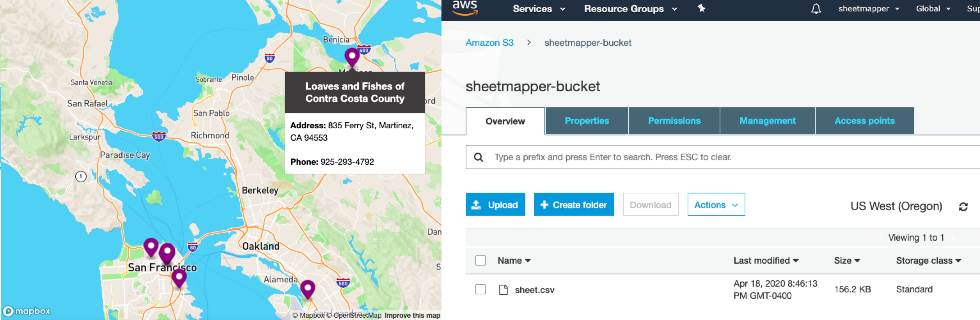This screenshot has width=980, height=320.
Task: Switch to the Permissions tab
Action: (674, 121)
